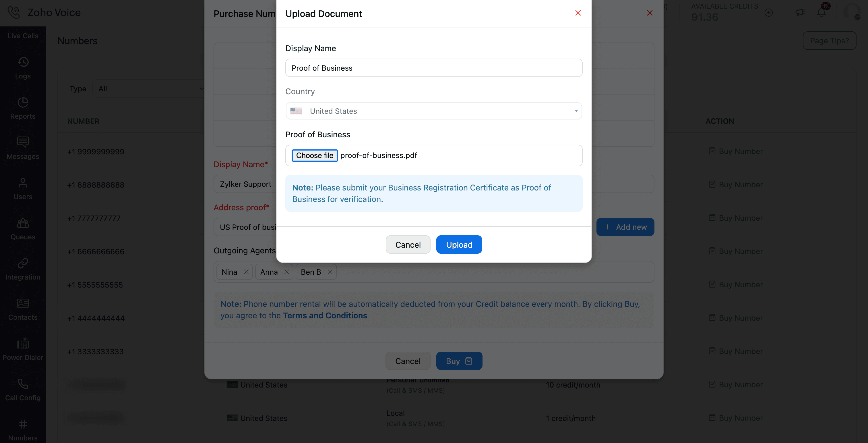Open the Terms and Conditions link
The height and width of the screenshot is (443, 868).
tap(325, 315)
